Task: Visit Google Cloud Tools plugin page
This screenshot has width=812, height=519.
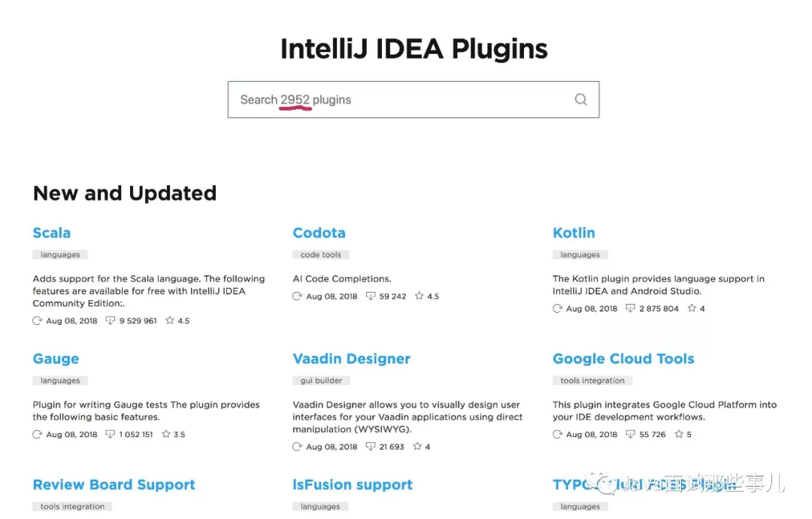Action: [x=623, y=359]
